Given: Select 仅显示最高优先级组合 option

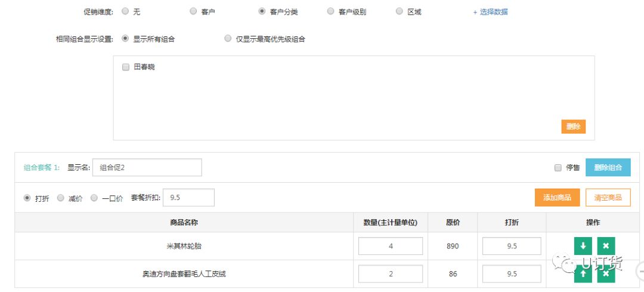Looking at the screenshot, I should click(228, 39).
